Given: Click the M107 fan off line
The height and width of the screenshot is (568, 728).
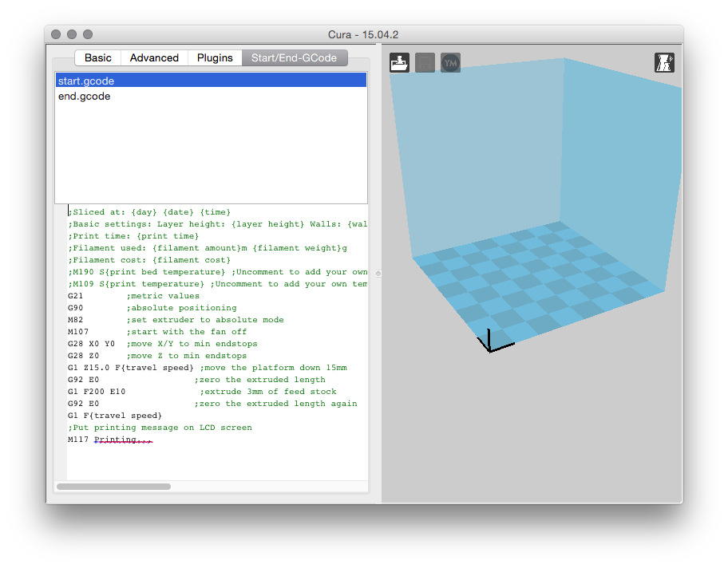Looking at the screenshot, I should click(157, 332).
